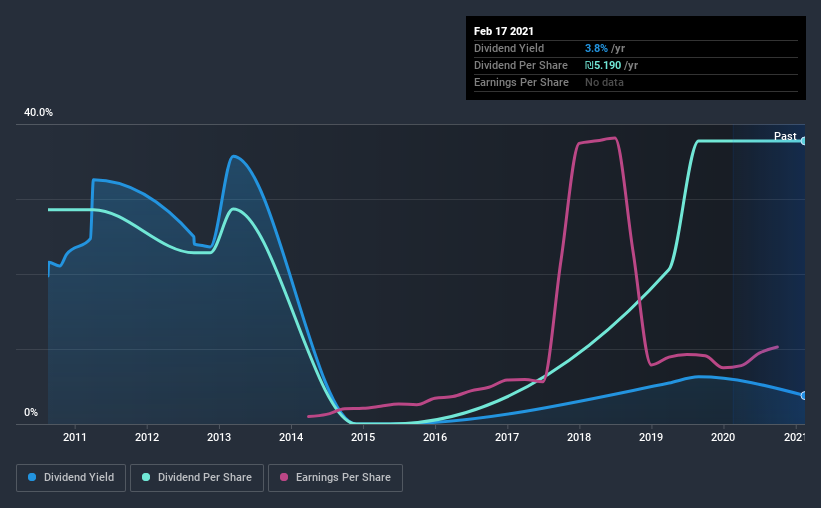Click the 2016 x-axis label
The image size is (821, 508).
(435, 437)
